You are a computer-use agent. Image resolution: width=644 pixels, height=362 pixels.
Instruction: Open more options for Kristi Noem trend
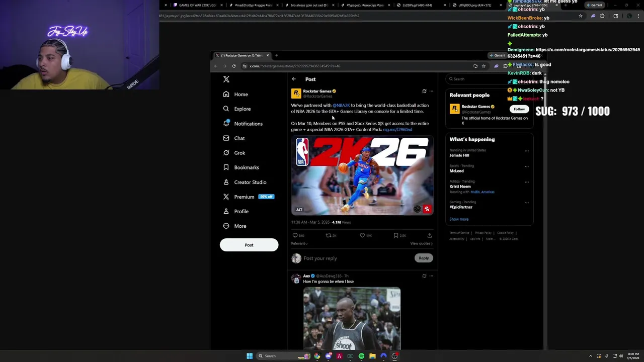pyautogui.click(x=527, y=182)
